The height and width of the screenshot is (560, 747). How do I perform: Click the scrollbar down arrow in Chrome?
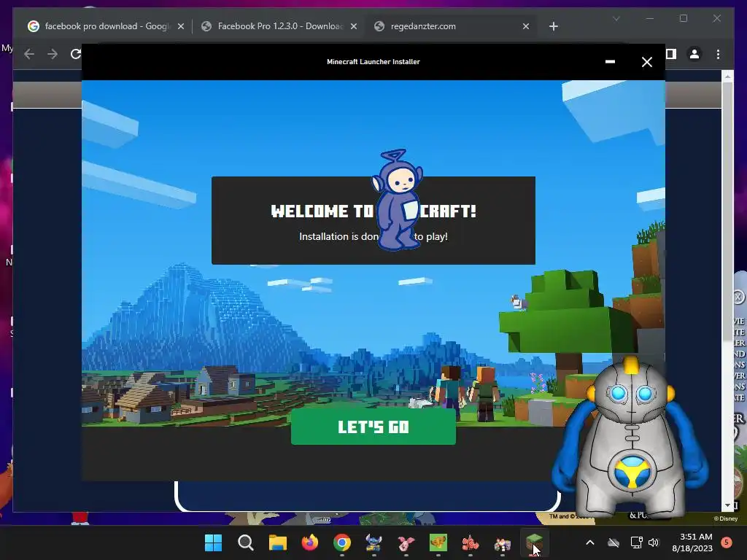coord(727,505)
